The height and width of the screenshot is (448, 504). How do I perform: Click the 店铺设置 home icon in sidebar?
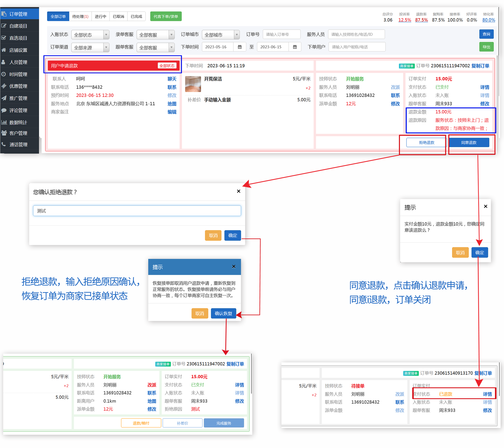tap(4, 50)
